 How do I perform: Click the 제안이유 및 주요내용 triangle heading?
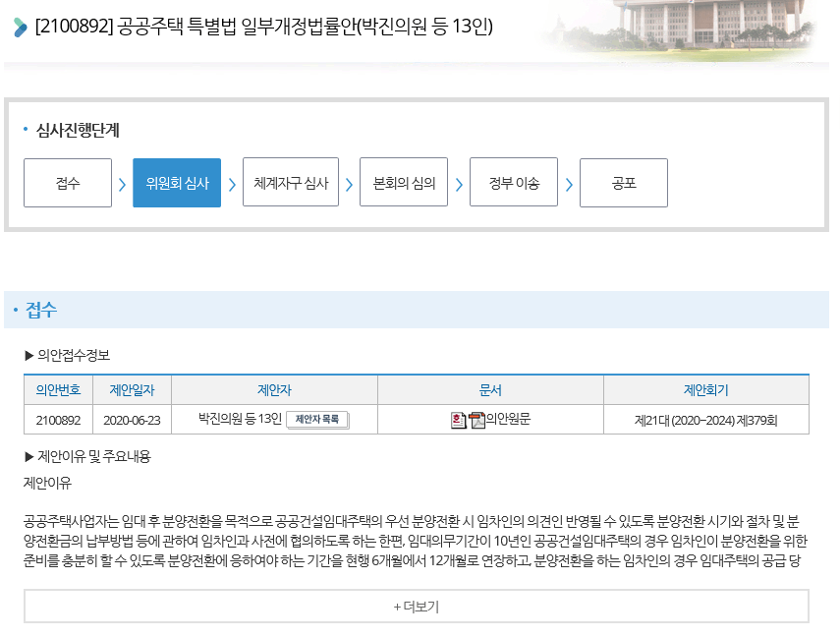point(86,456)
